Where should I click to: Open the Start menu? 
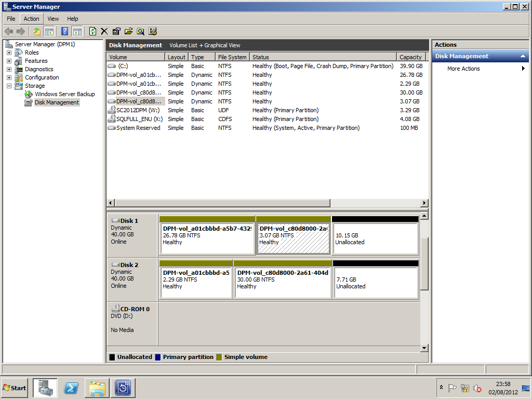(x=15, y=388)
